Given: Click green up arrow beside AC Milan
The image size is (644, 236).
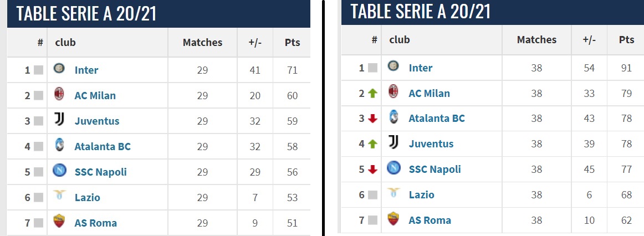Looking at the screenshot, I should click(372, 93).
